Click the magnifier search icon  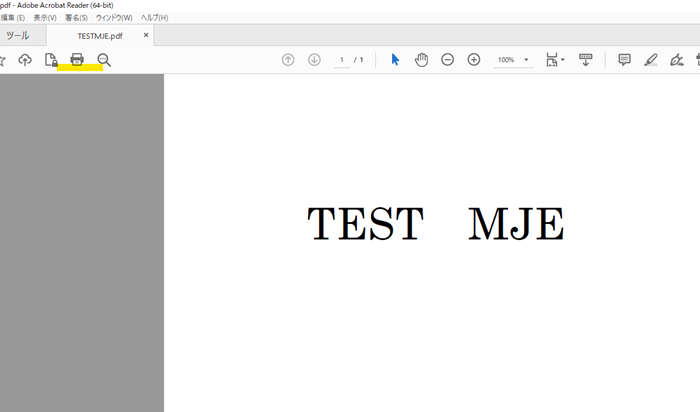[104, 60]
